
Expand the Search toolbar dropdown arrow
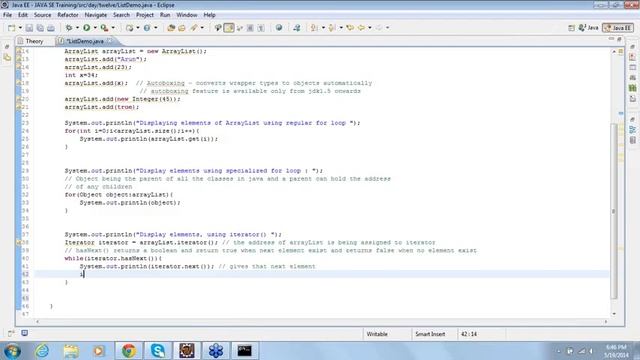(x=202, y=28)
